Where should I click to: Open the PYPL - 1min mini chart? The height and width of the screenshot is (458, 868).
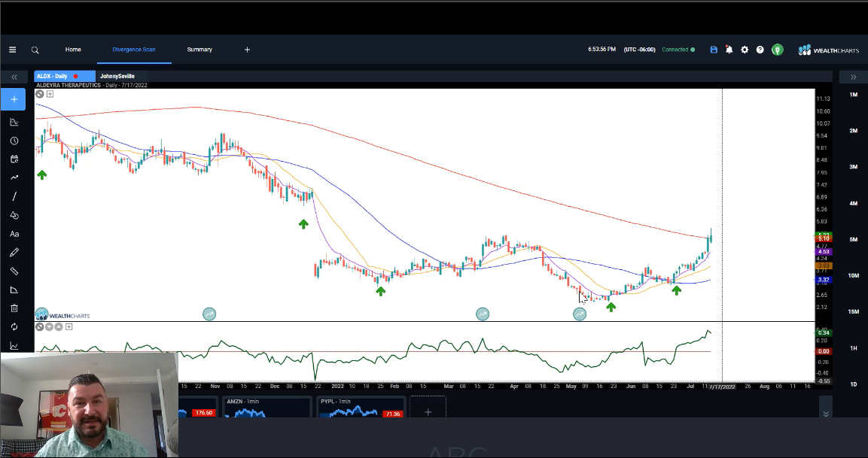(361, 407)
